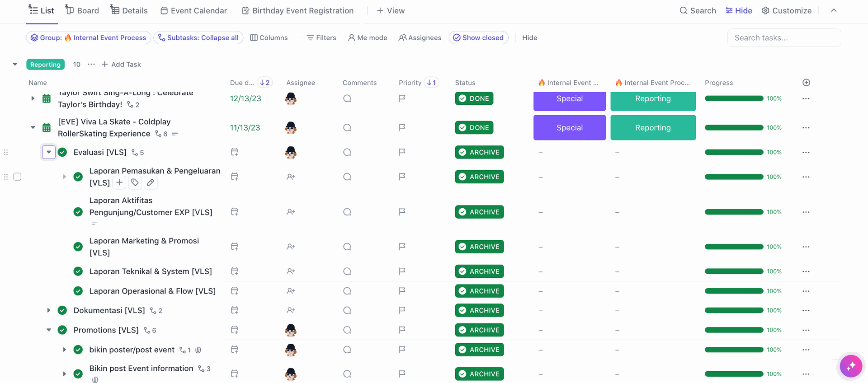Image resolution: width=868 pixels, height=383 pixels.
Task: Open Subtasks: Collapse all dropdown
Action: pyautogui.click(x=198, y=37)
